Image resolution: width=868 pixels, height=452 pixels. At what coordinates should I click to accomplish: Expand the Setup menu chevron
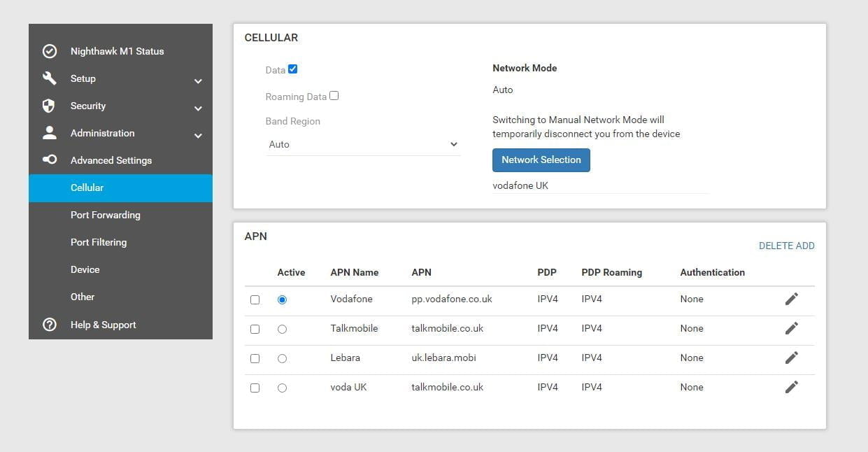[x=198, y=81]
